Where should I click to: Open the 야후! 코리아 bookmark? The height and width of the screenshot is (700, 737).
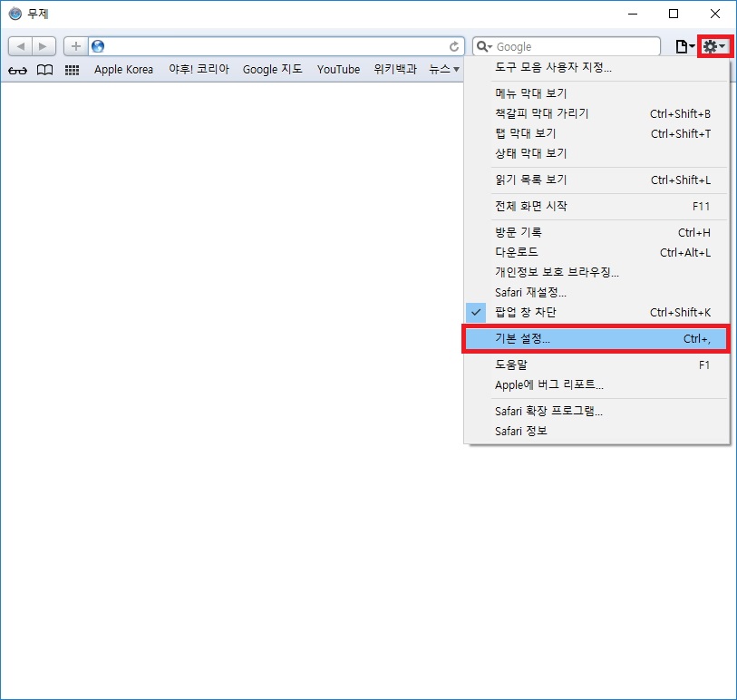click(x=199, y=69)
